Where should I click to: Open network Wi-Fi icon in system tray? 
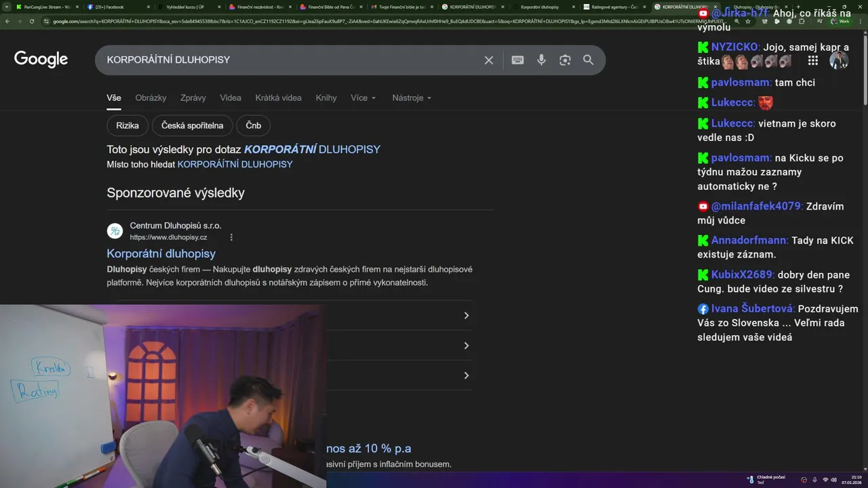coord(825,480)
